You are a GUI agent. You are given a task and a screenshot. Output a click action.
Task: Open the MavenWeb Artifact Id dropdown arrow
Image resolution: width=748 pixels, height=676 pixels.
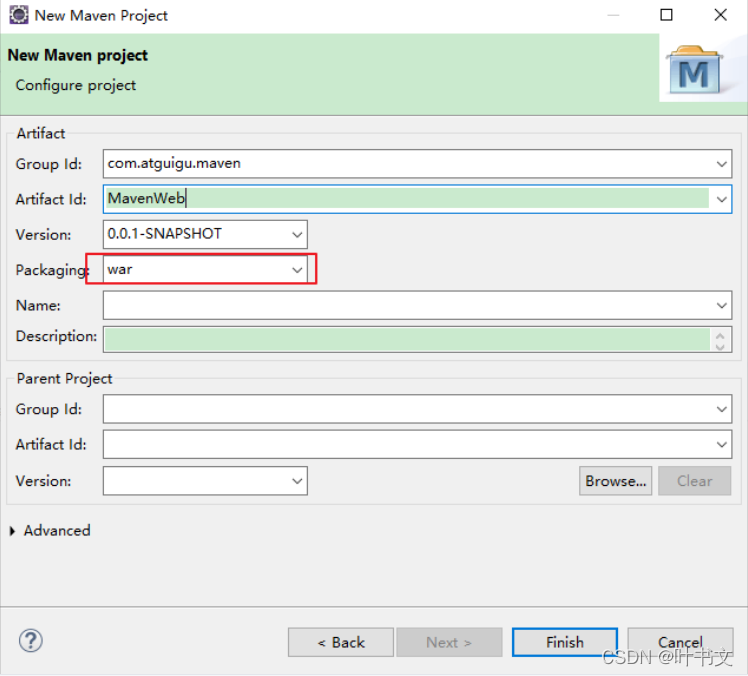click(x=721, y=199)
